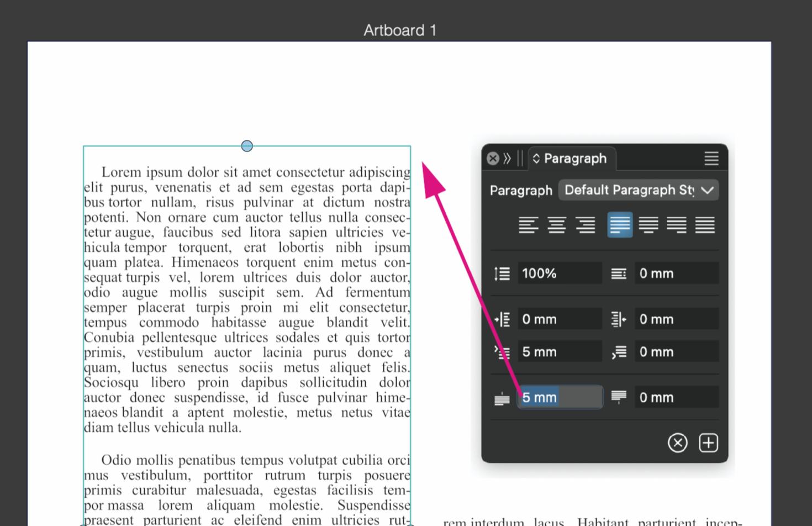Open the Paragraph panel hamburger menu

[x=711, y=159]
